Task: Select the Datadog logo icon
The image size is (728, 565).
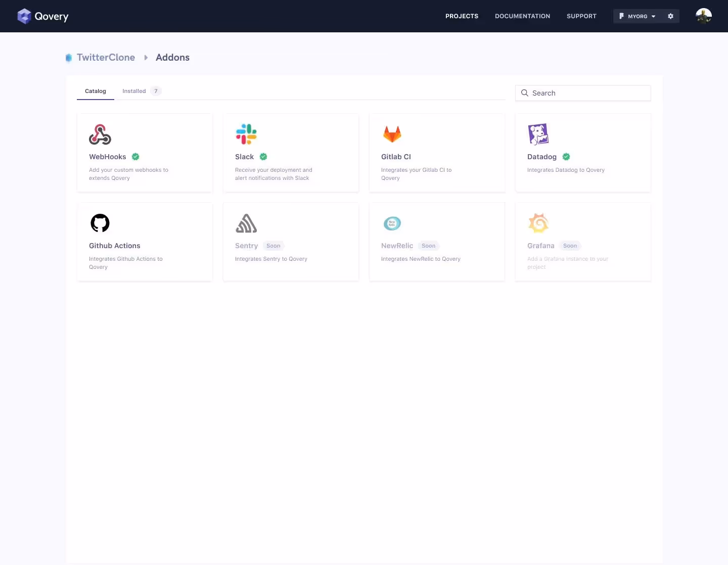Action: pos(538,134)
